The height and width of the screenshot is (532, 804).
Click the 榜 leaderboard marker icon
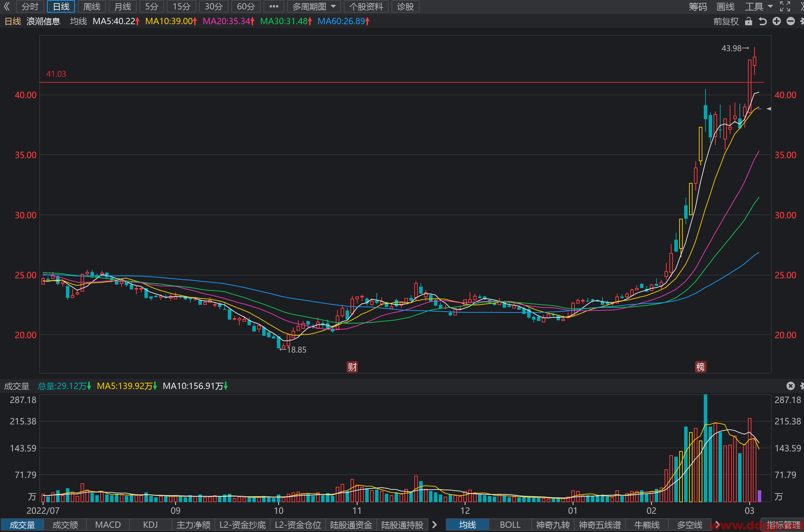pyautogui.click(x=701, y=367)
